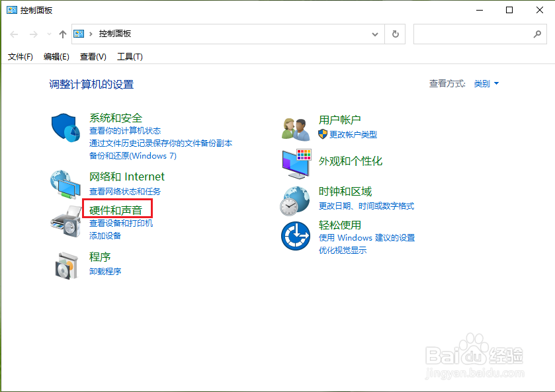Expand the address bar dropdown arrow
Viewport: 555px width, 392px height.
coord(374,34)
